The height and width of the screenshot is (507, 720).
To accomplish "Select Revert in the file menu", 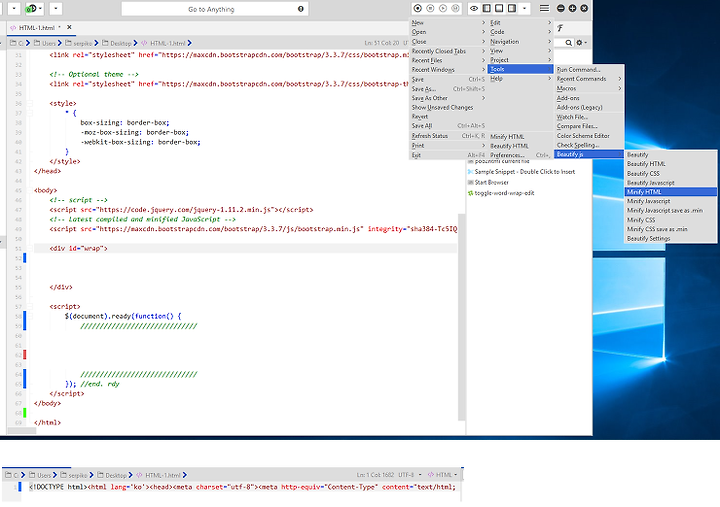I will pos(448,116).
